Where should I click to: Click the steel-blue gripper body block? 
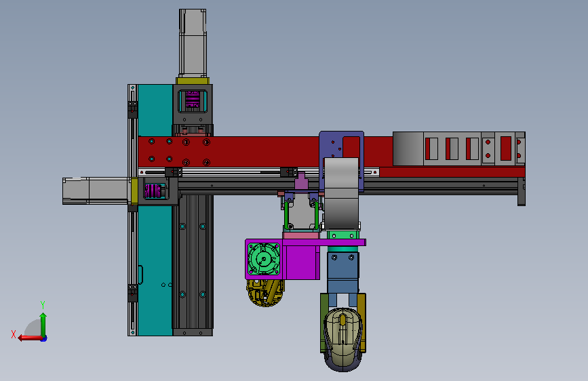click(x=343, y=273)
